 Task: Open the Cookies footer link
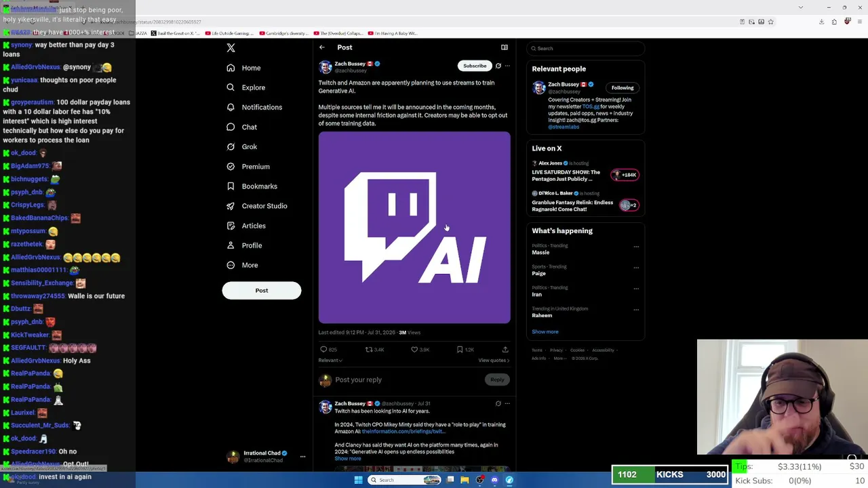[578, 350]
